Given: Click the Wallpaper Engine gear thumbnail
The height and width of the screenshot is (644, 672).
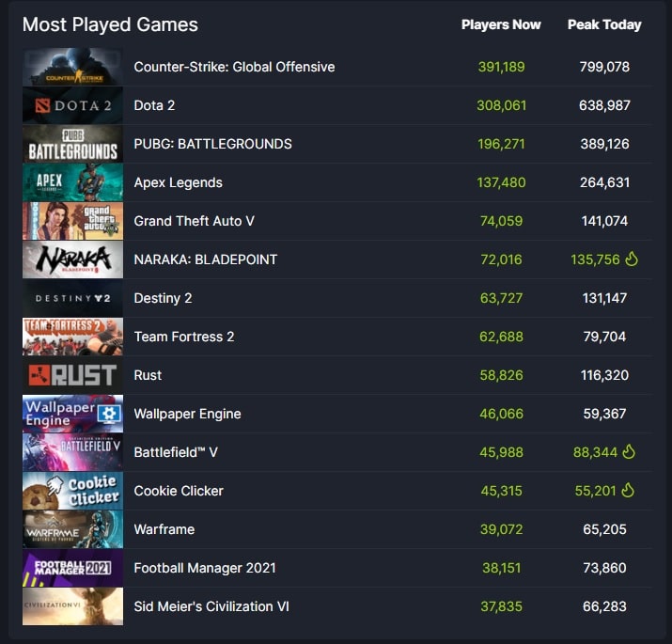Looking at the screenshot, I should point(72,414).
